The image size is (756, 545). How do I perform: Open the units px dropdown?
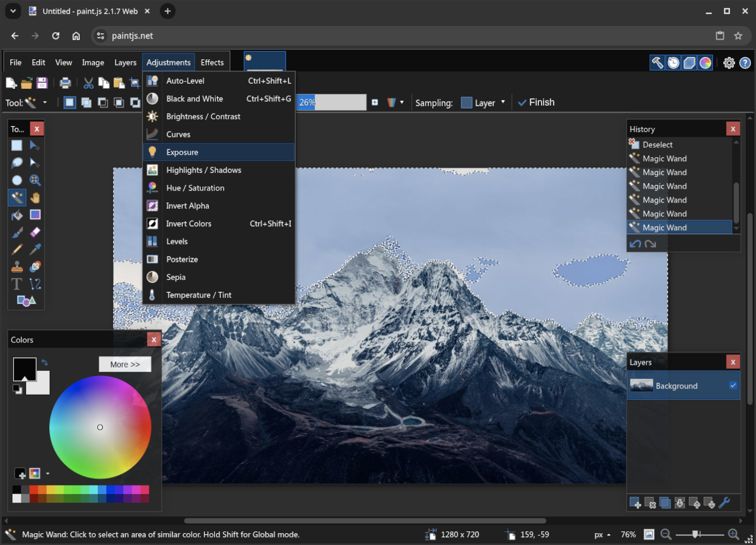click(x=603, y=535)
